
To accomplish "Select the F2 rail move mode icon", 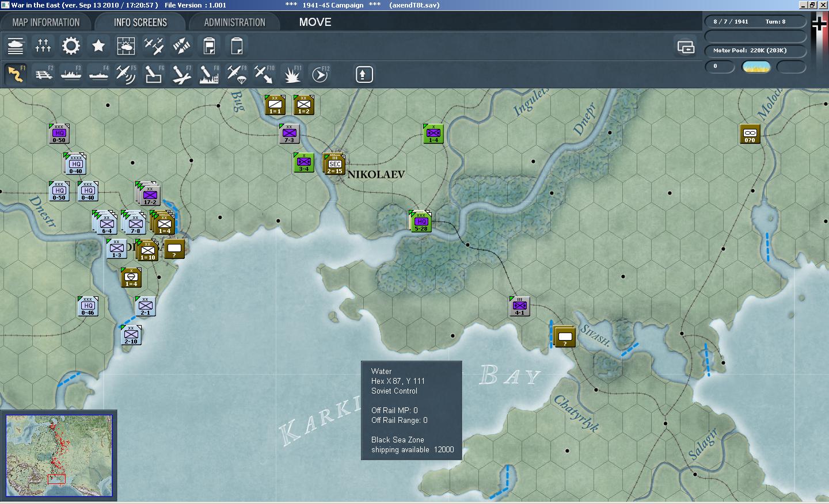I will point(43,74).
